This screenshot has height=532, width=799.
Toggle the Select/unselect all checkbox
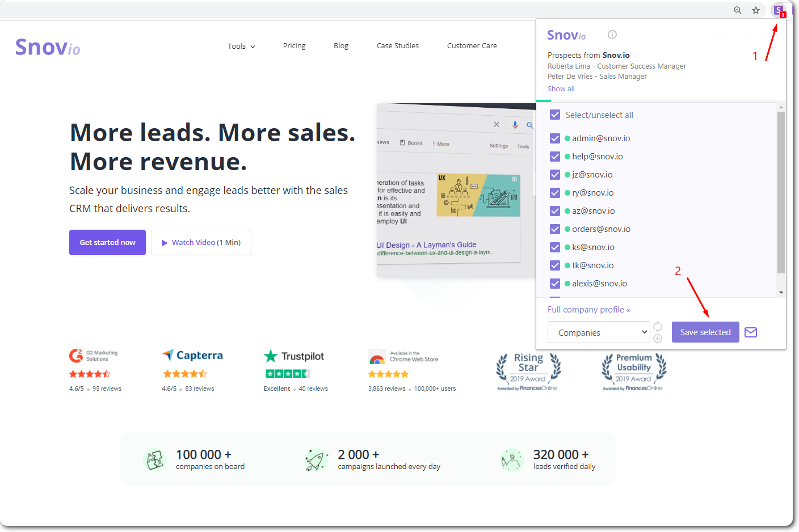[x=555, y=115]
